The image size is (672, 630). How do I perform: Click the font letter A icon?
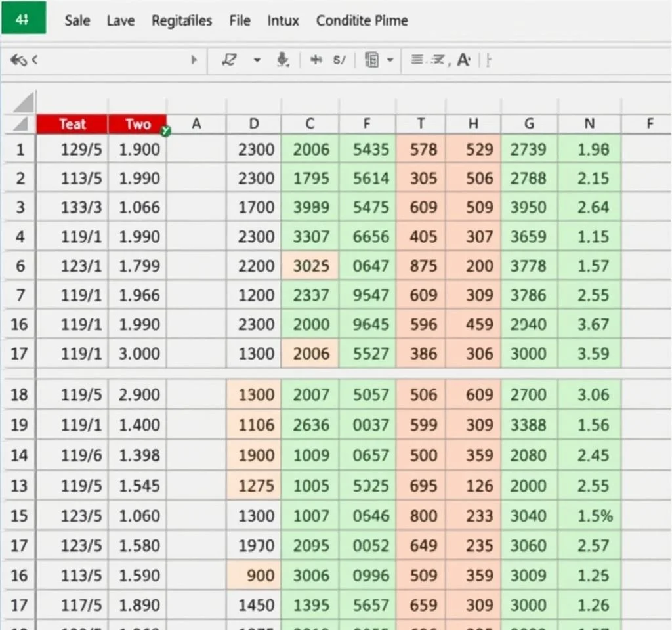coord(463,60)
